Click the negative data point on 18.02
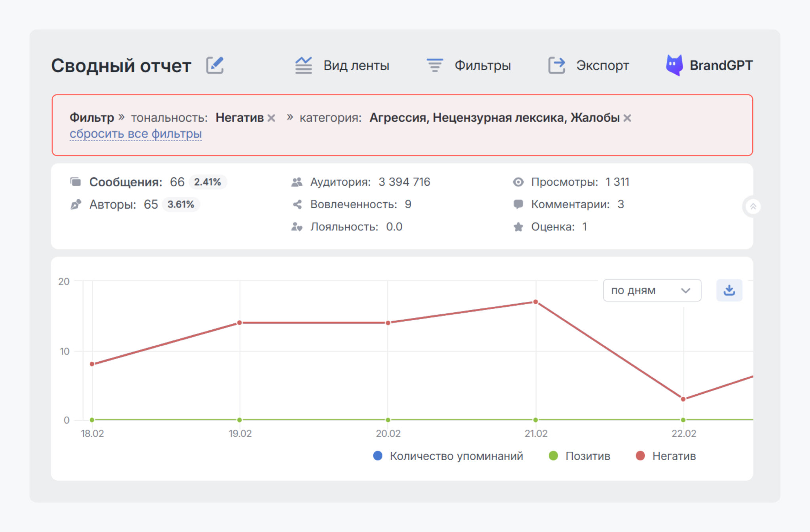810x532 pixels. point(92,364)
